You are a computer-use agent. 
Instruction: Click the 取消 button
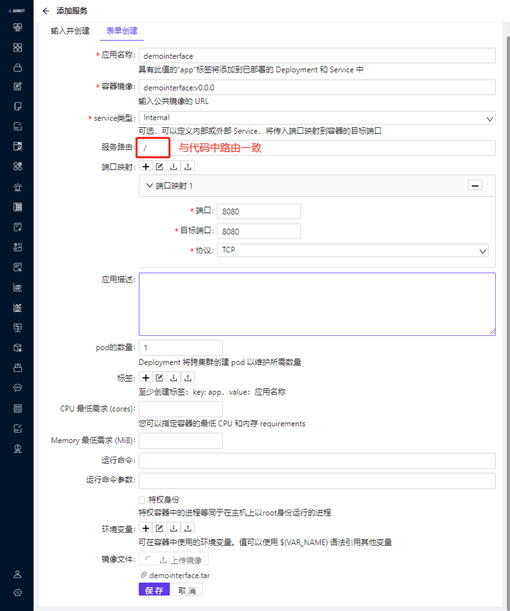tap(187, 590)
